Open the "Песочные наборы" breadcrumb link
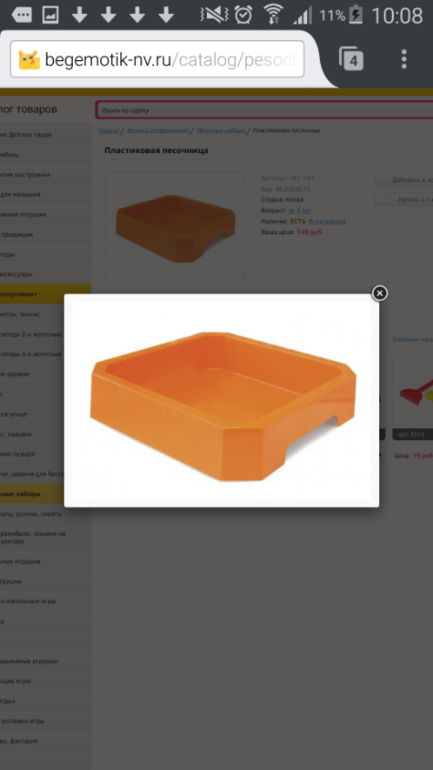The image size is (433, 770). pos(220,131)
